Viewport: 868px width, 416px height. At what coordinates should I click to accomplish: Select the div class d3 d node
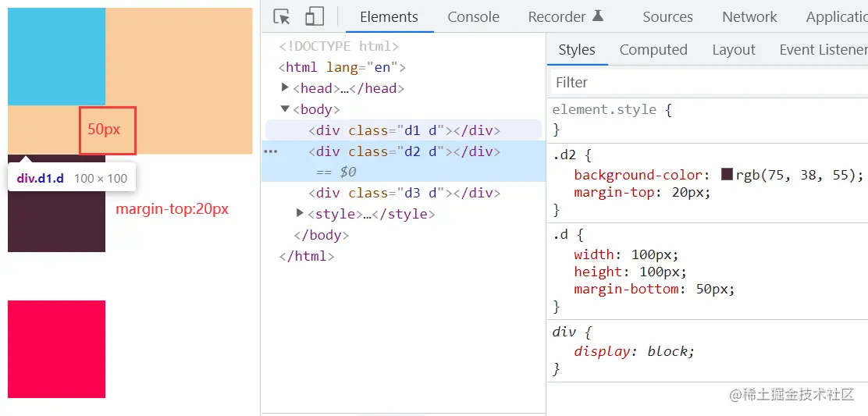point(404,193)
